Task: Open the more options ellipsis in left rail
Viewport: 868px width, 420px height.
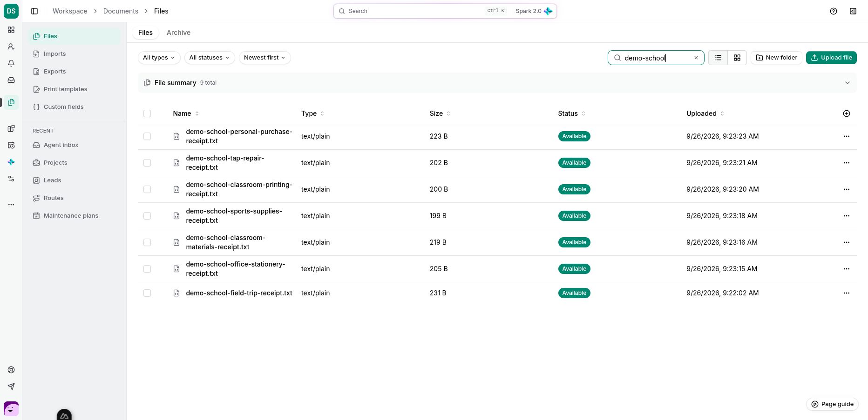Action: click(11, 205)
